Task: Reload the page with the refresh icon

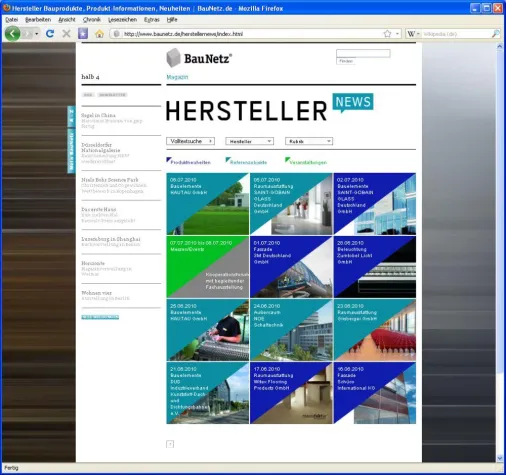Action: click(x=50, y=34)
